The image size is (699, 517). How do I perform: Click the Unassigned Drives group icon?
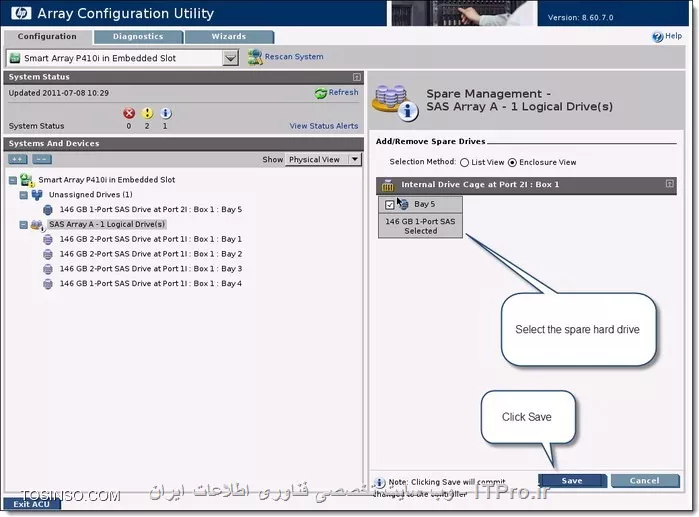click(x=37, y=195)
